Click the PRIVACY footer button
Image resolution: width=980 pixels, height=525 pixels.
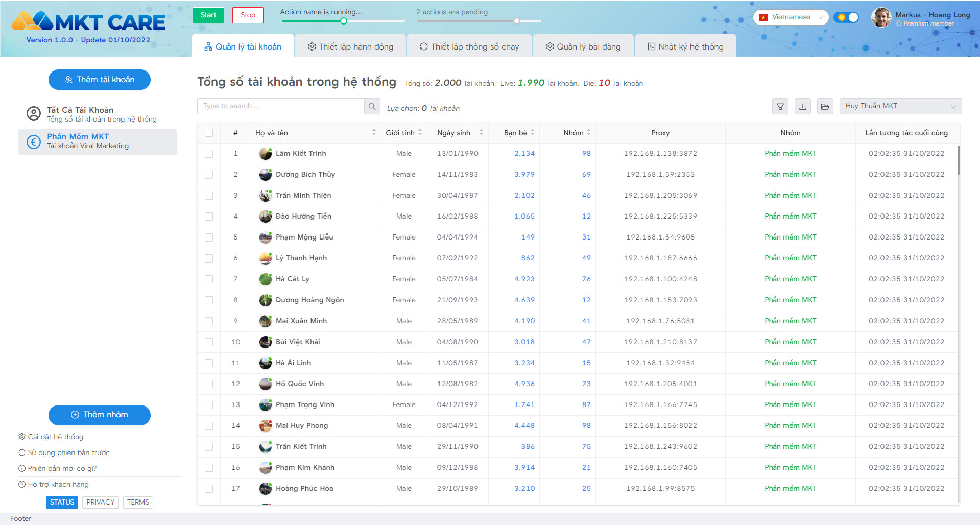pyautogui.click(x=101, y=503)
